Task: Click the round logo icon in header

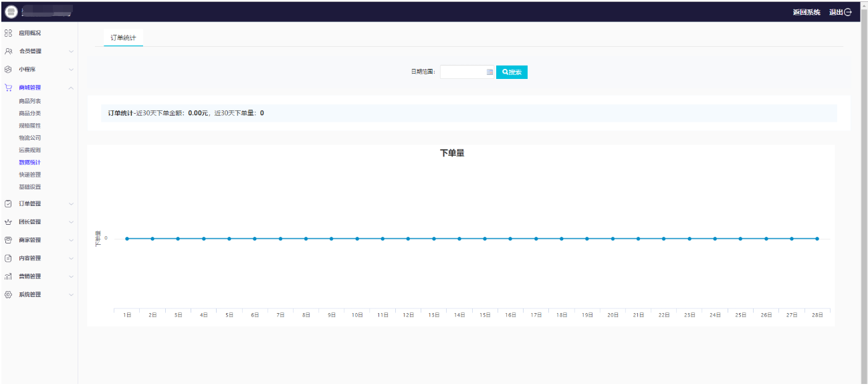Action: coord(11,11)
